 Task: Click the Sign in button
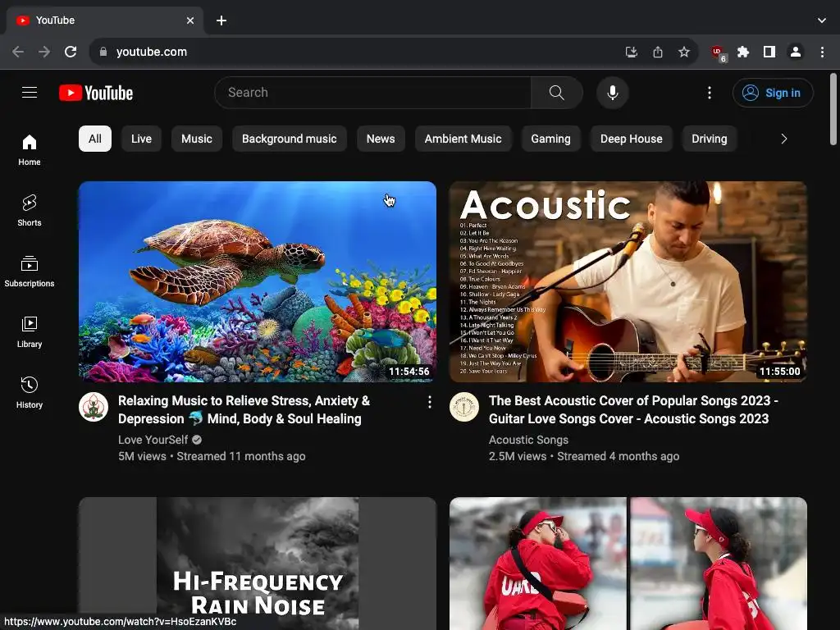(x=773, y=93)
